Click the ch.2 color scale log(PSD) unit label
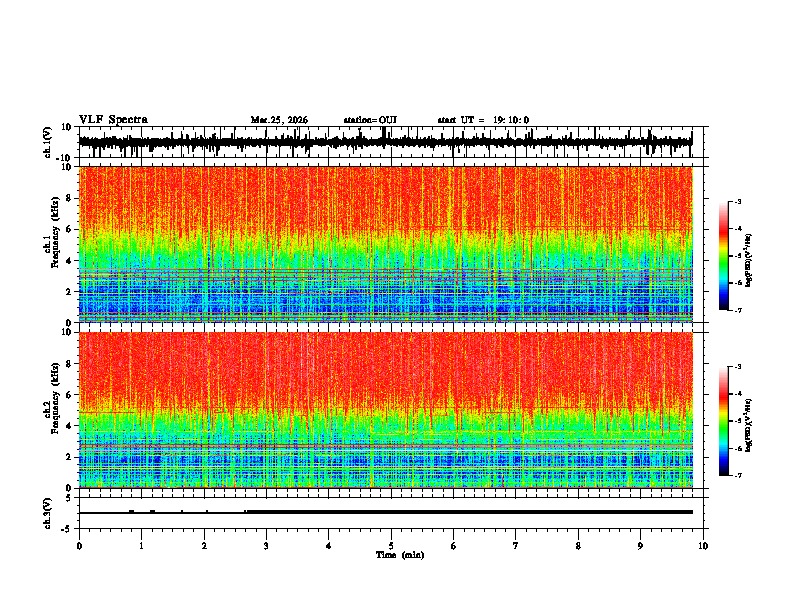792x612 pixels. tap(749, 425)
